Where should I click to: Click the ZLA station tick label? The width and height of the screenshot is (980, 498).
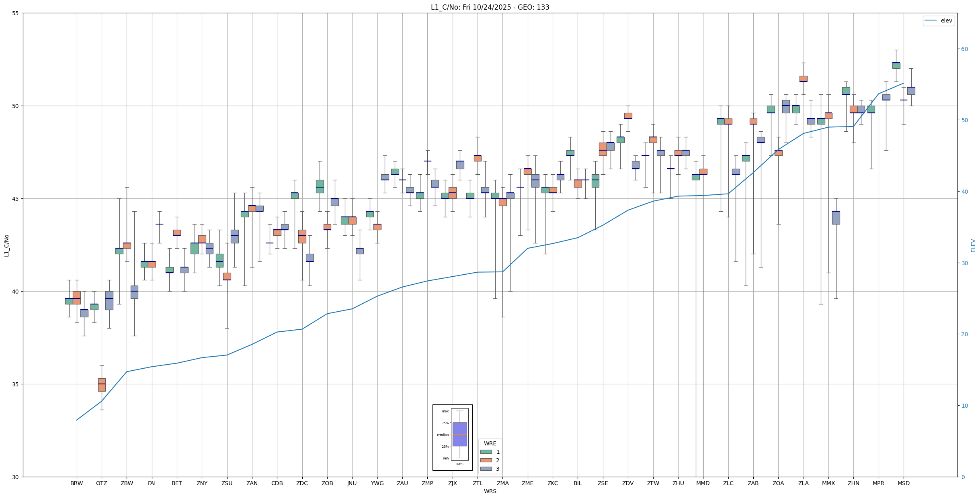click(x=803, y=483)
